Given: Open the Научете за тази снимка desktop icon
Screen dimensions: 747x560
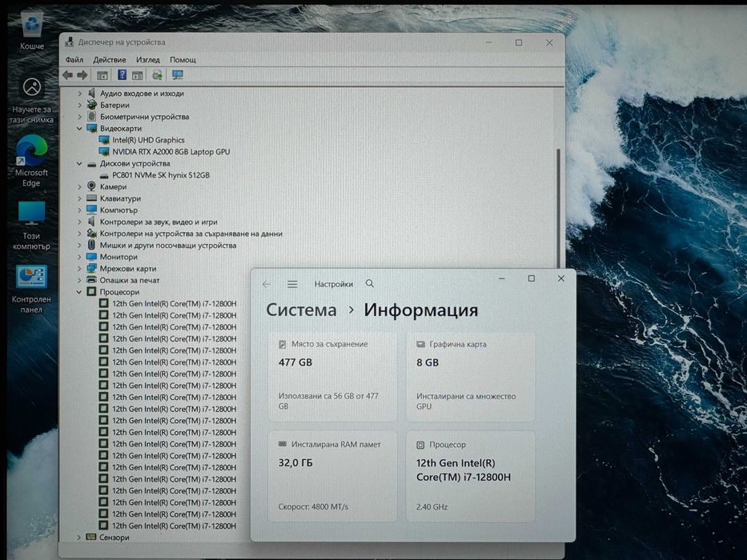Looking at the screenshot, I should click(x=31, y=101).
